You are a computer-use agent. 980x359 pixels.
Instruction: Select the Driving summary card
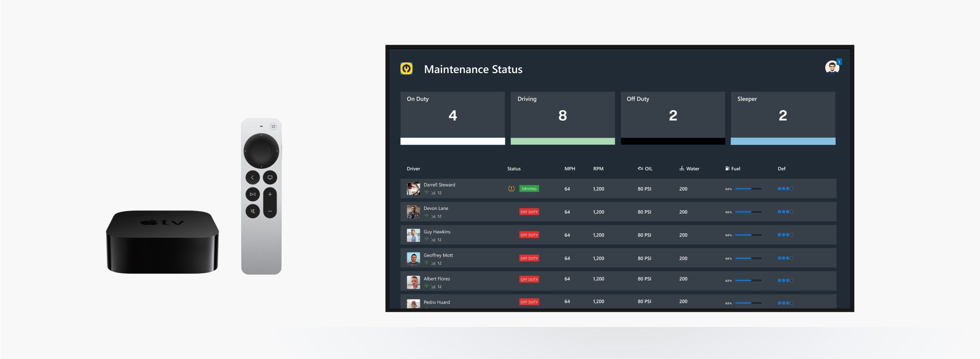point(563,118)
